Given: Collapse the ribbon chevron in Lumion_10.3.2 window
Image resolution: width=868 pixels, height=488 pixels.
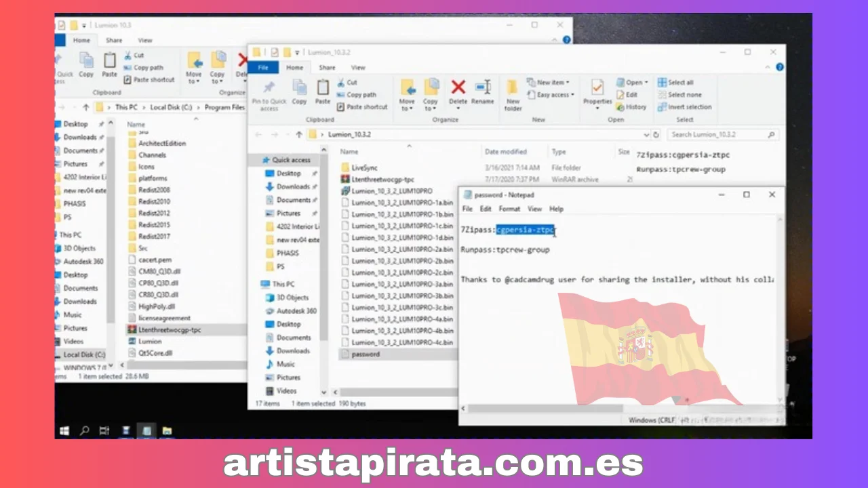Looking at the screenshot, I should tap(769, 67).
